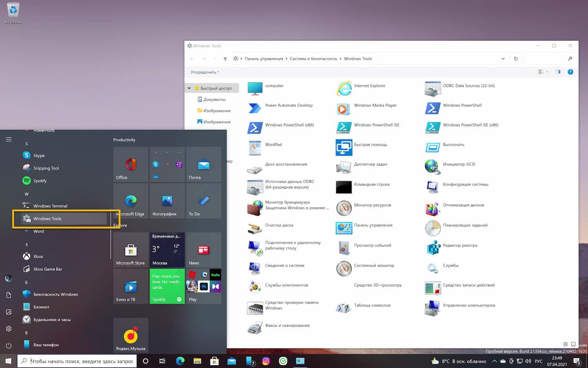
Task: Launch Internet Explorer from Windows Tools
Action: 369,86
